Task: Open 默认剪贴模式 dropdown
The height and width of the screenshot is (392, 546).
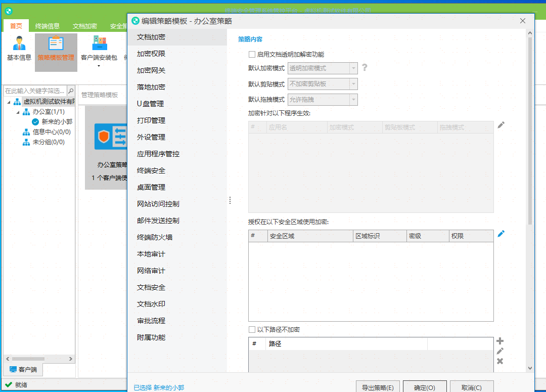Action: (x=323, y=84)
